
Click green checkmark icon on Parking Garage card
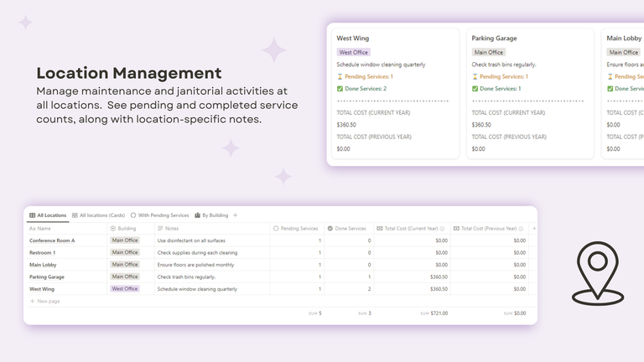(x=475, y=88)
